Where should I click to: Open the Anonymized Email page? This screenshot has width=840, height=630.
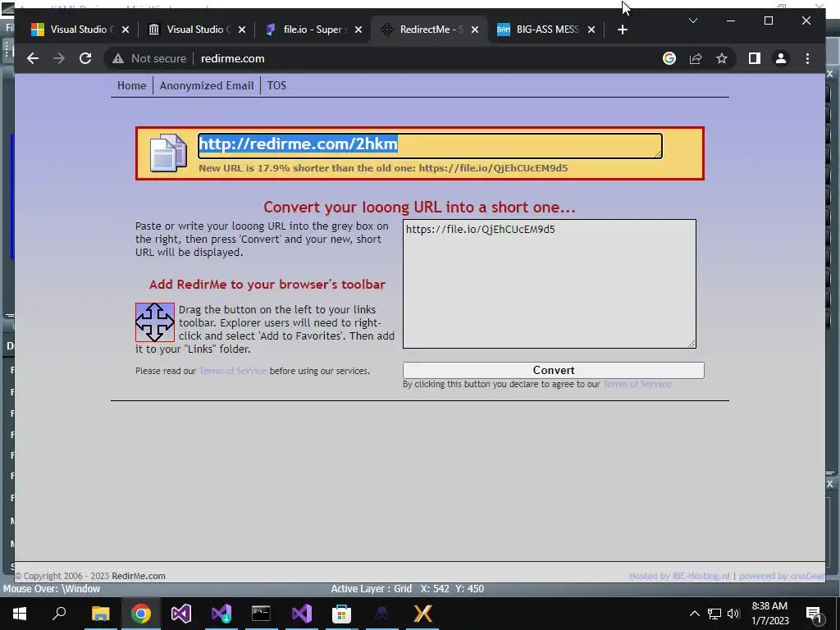pos(207,85)
